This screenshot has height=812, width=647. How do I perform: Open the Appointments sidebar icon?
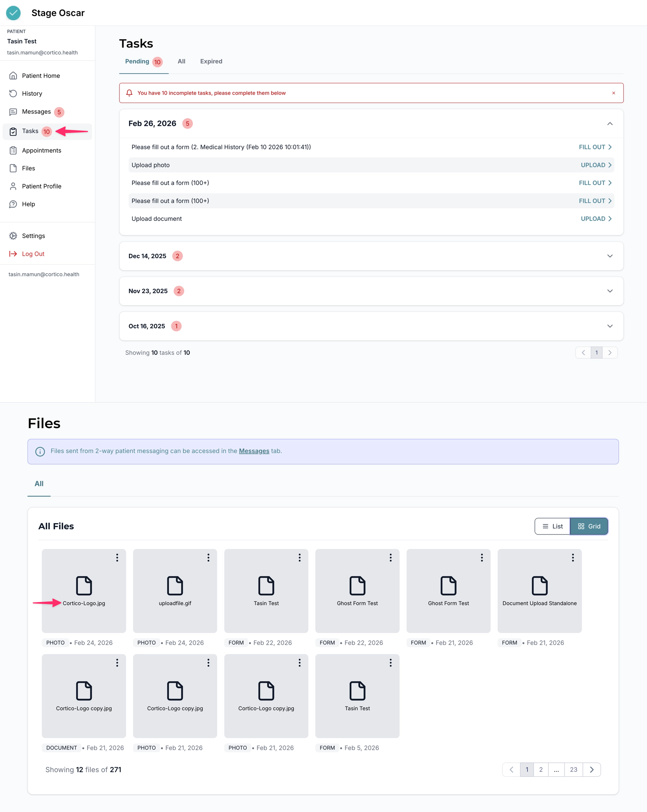tap(13, 150)
